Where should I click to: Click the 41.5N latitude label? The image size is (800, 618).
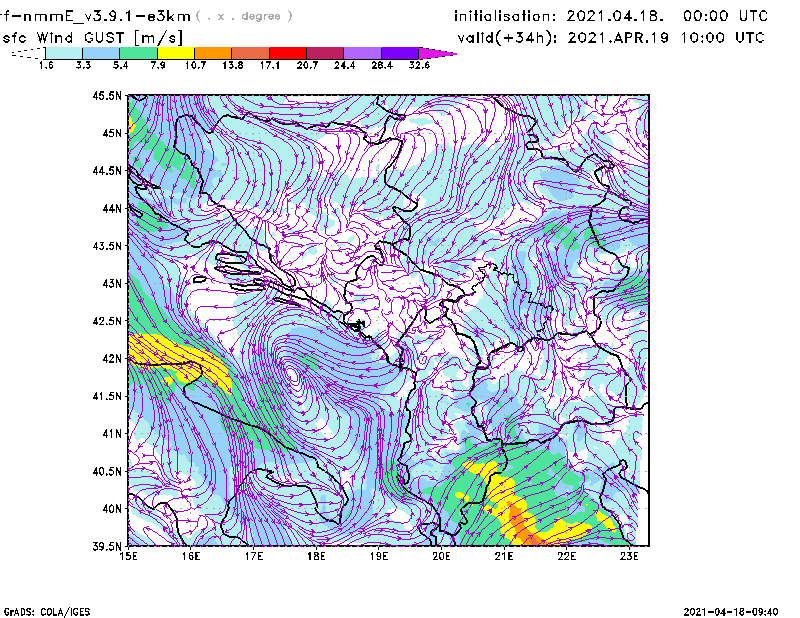coord(107,396)
